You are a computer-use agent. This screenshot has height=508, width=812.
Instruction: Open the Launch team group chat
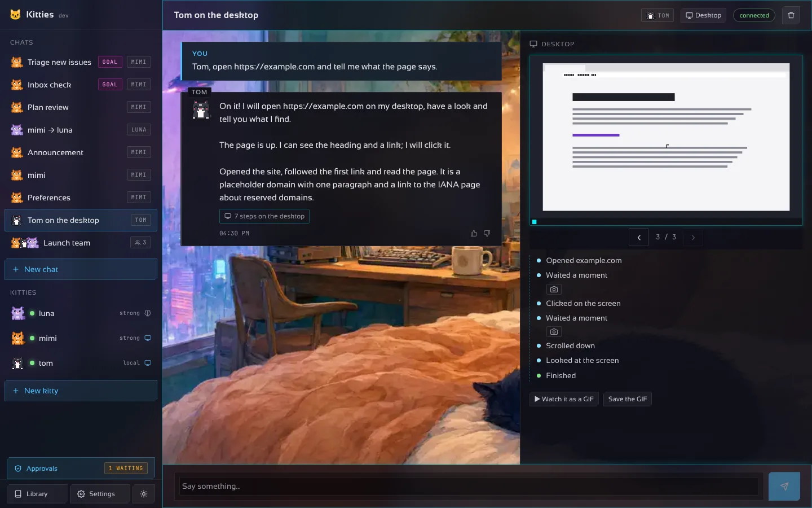[x=81, y=243]
